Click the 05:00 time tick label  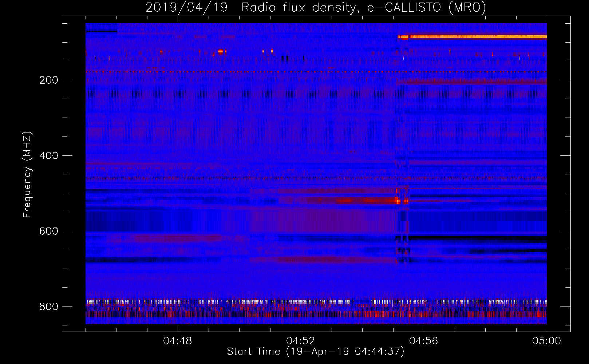(x=547, y=341)
